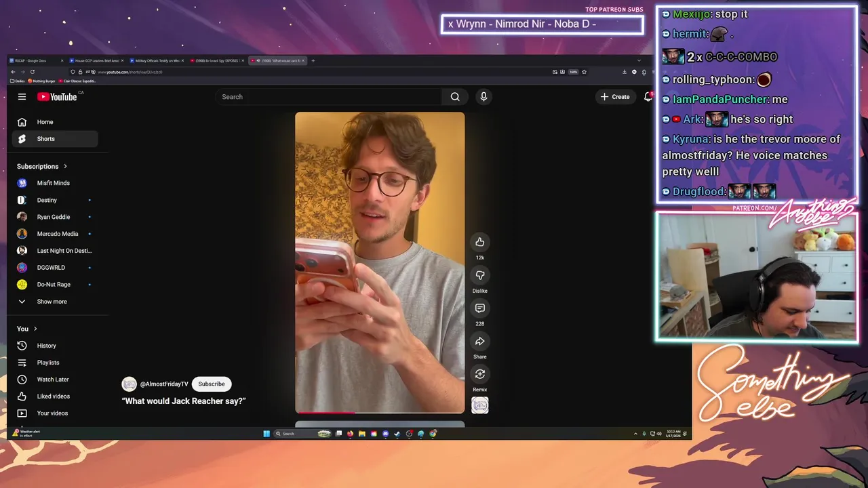Open Liked videos in sidebar
This screenshot has width=868, height=488.
(55, 396)
